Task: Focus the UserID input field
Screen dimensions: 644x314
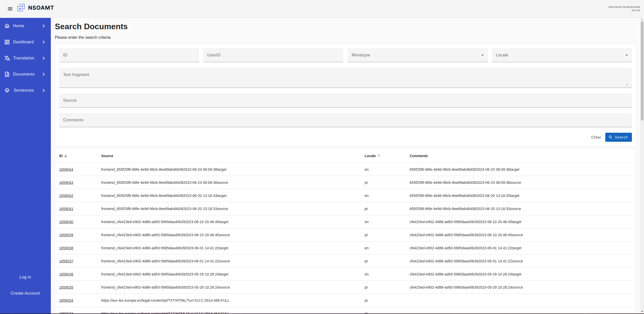Action: (x=273, y=55)
